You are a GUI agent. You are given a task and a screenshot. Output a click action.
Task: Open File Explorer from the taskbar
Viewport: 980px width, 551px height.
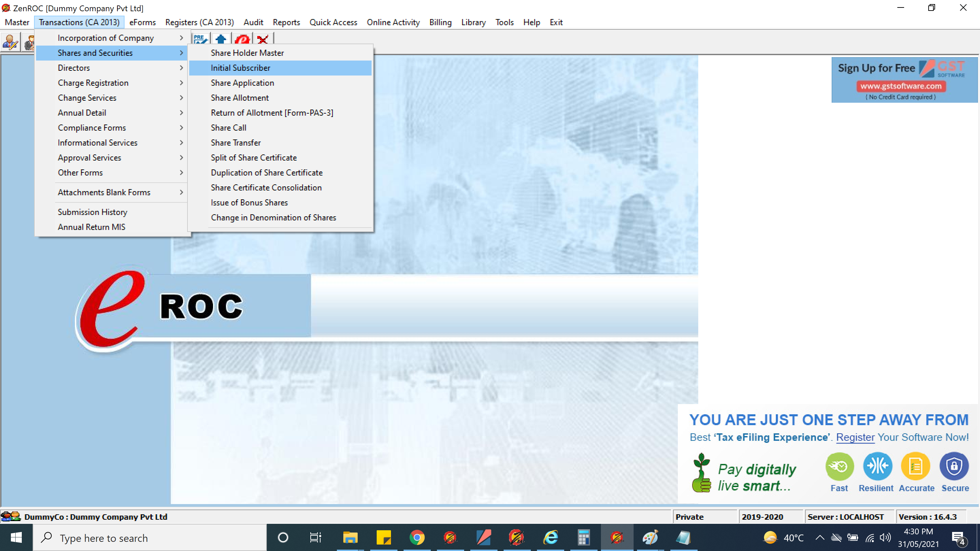350,537
